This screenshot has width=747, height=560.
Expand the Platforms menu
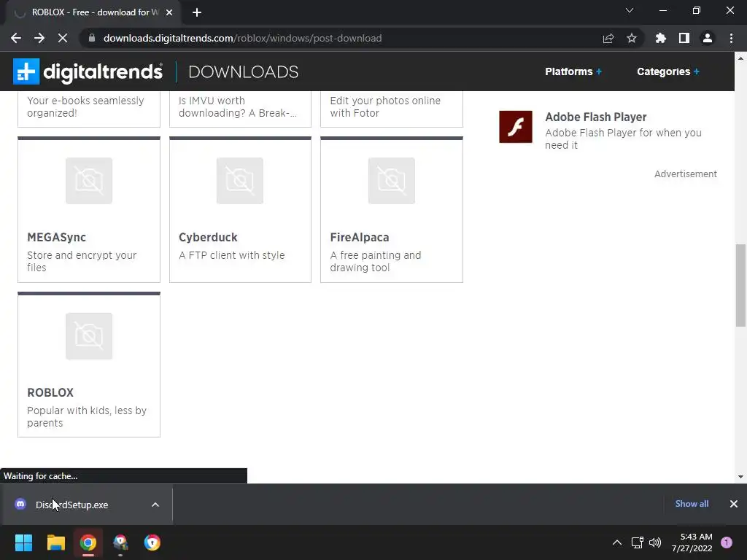573,71
